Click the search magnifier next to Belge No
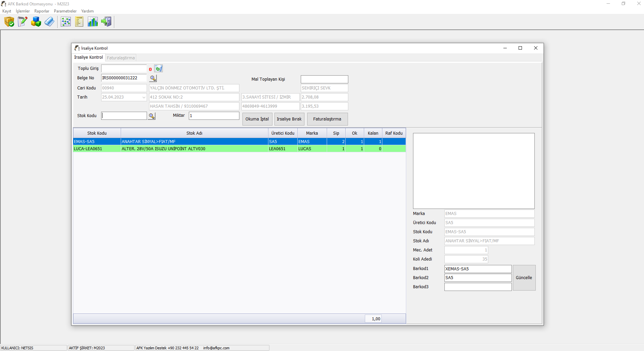This screenshot has height=351, width=644. coord(153,78)
